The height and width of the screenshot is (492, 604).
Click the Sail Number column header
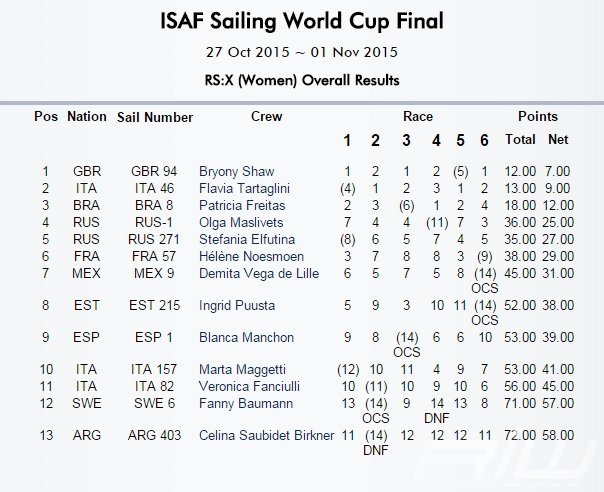pos(155,117)
